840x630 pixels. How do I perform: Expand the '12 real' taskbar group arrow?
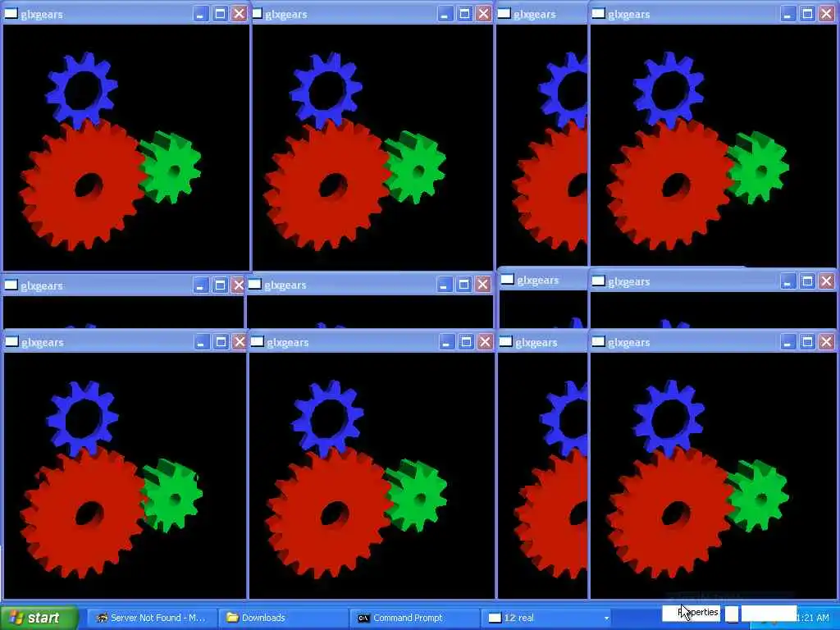click(x=606, y=619)
